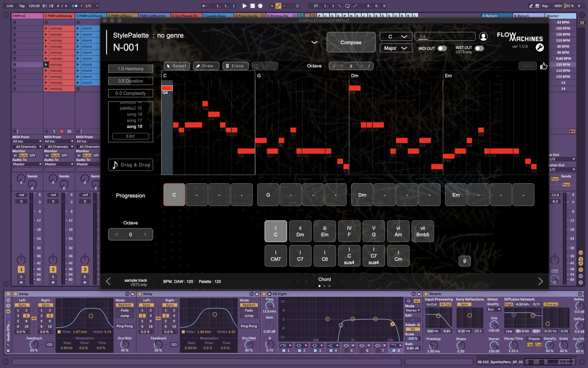The image size is (588, 368).
Task: Select the I CM7 chord variation button
Action: tap(275, 256)
